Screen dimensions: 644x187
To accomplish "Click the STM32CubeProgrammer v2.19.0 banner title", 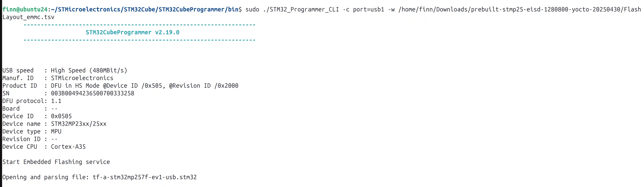I will tap(132, 32).
